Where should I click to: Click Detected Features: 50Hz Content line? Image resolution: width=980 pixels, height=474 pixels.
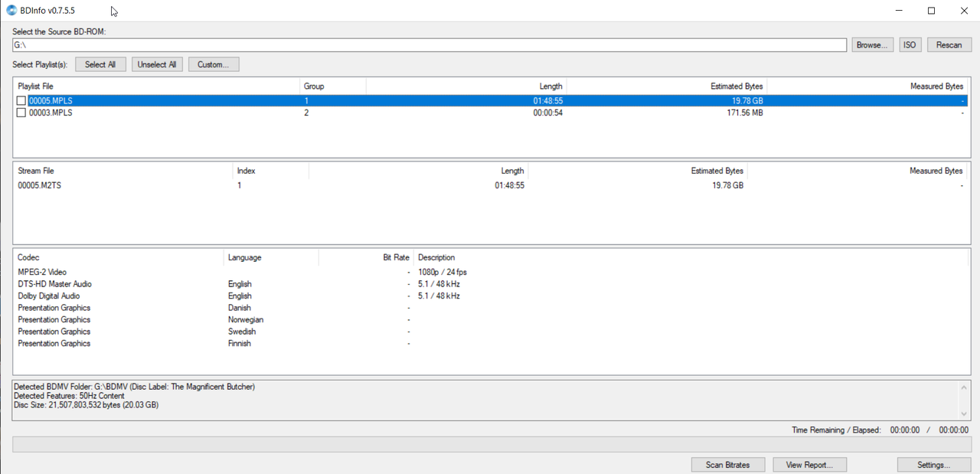pyautogui.click(x=69, y=396)
